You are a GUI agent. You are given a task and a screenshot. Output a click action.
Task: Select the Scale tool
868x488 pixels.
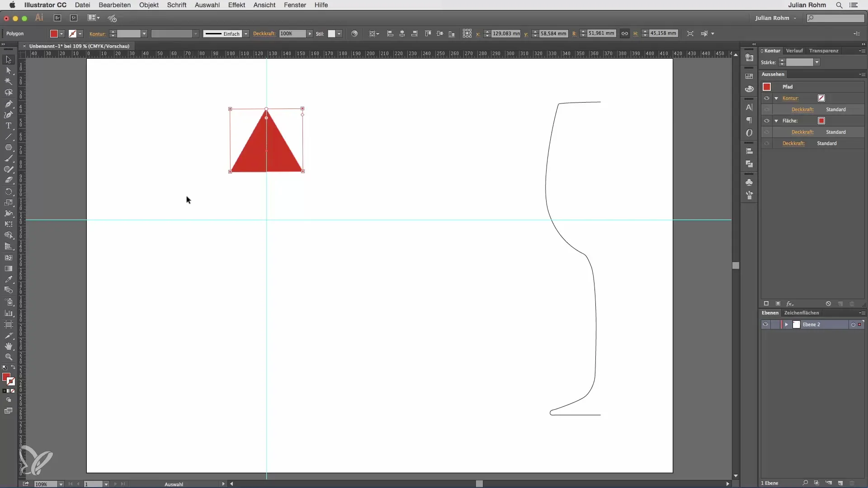[x=9, y=202]
